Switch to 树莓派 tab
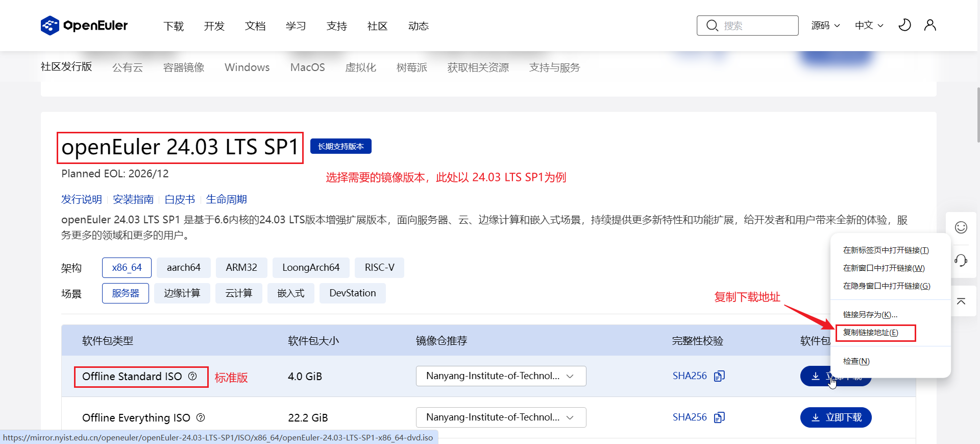980x444 pixels. pos(412,67)
